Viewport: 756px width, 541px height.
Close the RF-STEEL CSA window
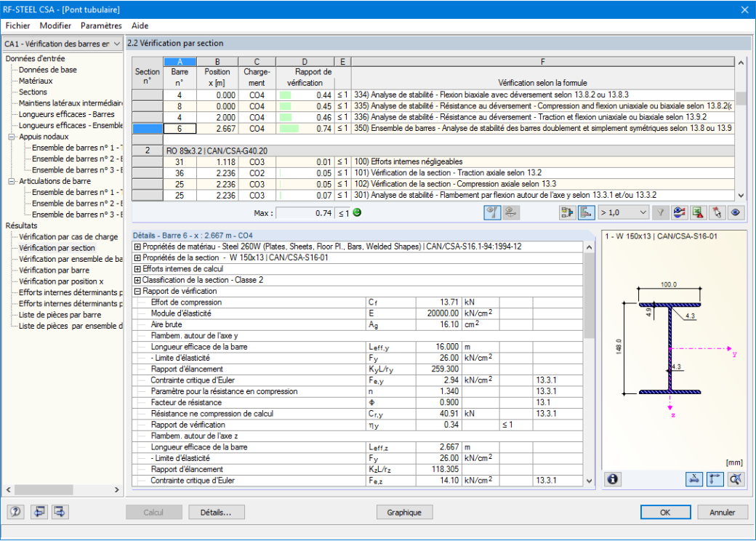[x=745, y=9]
